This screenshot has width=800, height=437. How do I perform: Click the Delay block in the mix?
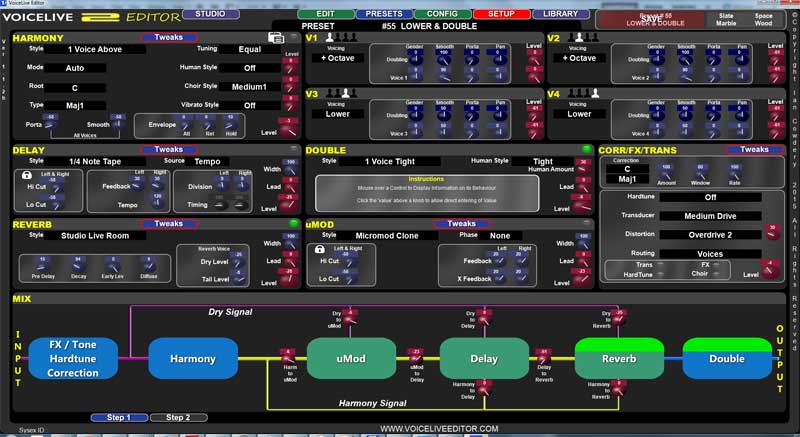tap(483, 359)
